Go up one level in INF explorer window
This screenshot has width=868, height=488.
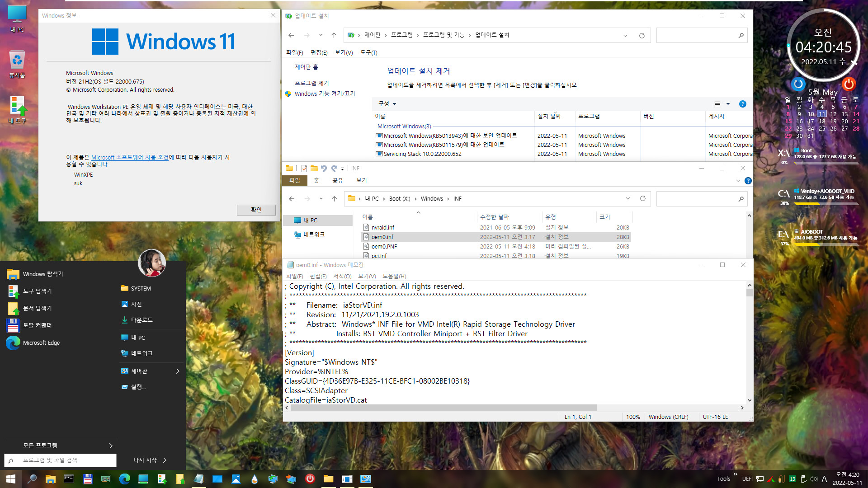[x=334, y=199]
